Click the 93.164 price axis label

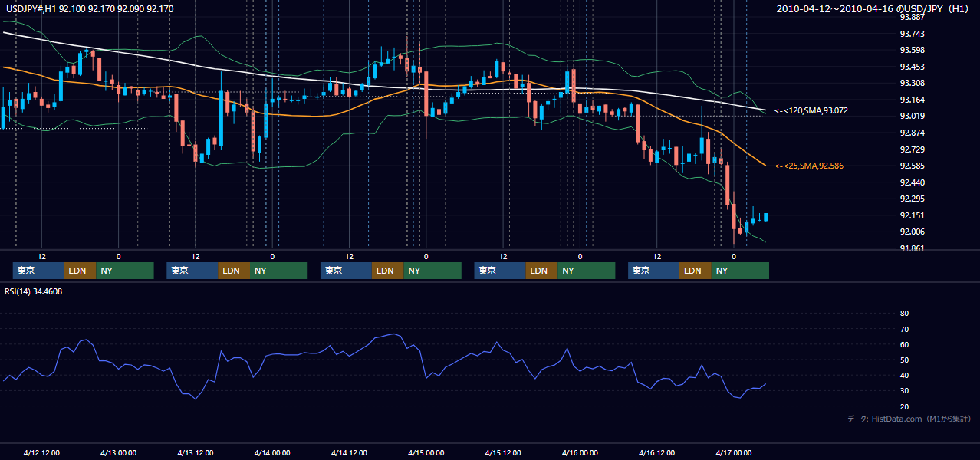[x=912, y=100]
